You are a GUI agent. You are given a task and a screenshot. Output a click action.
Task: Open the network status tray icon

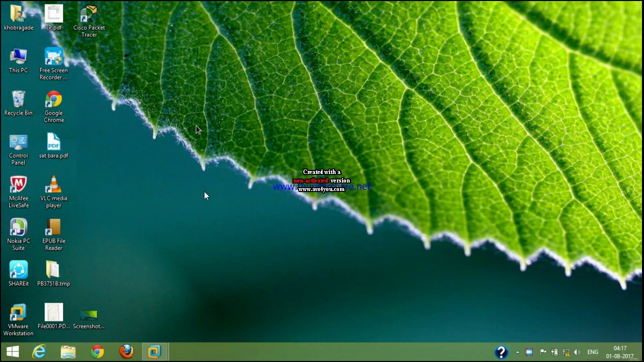point(566,352)
